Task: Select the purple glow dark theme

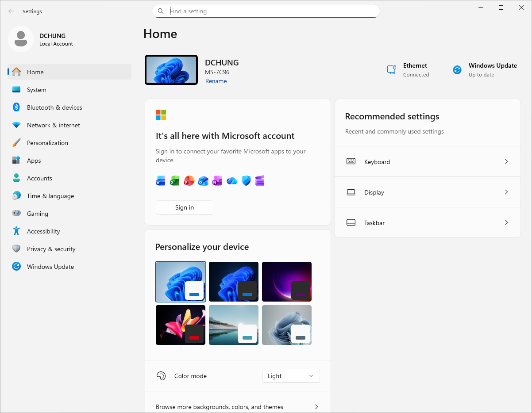Action: (287, 282)
